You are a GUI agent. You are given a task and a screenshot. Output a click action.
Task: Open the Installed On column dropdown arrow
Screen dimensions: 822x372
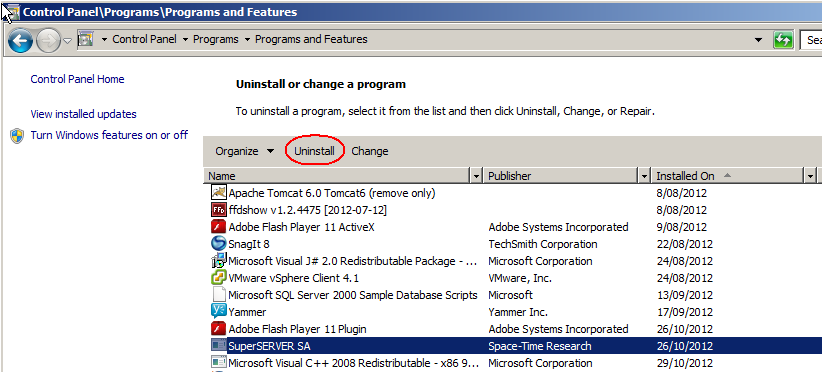(x=810, y=176)
